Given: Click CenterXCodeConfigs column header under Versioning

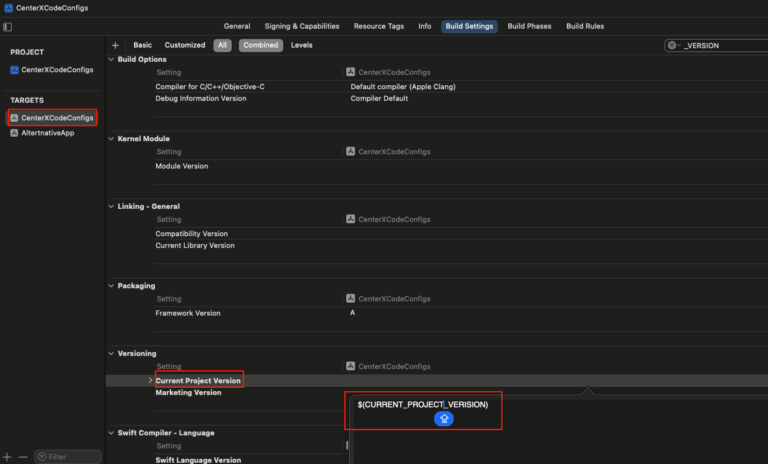Looking at the screenshot, I should pos(388,366).
